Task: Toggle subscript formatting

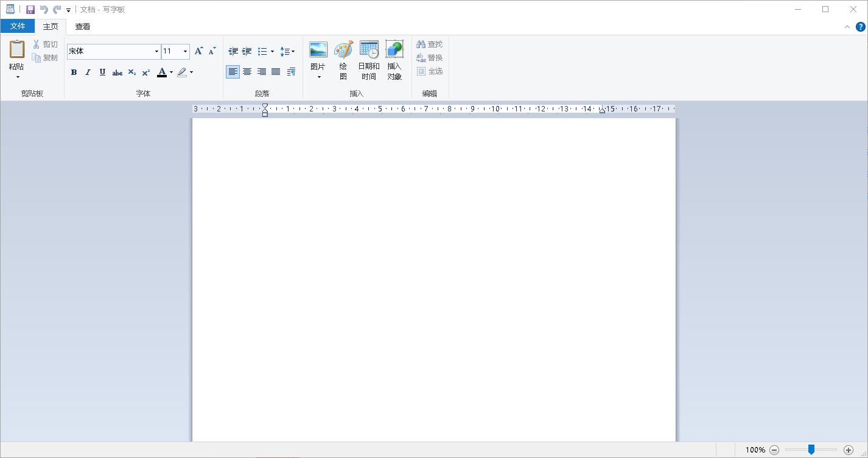Action: tap(131, 72)
